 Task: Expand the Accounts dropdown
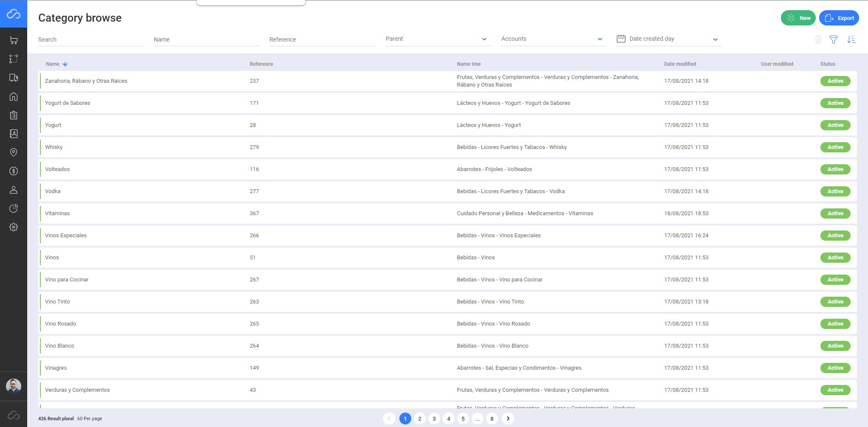[x=554, y=39]
